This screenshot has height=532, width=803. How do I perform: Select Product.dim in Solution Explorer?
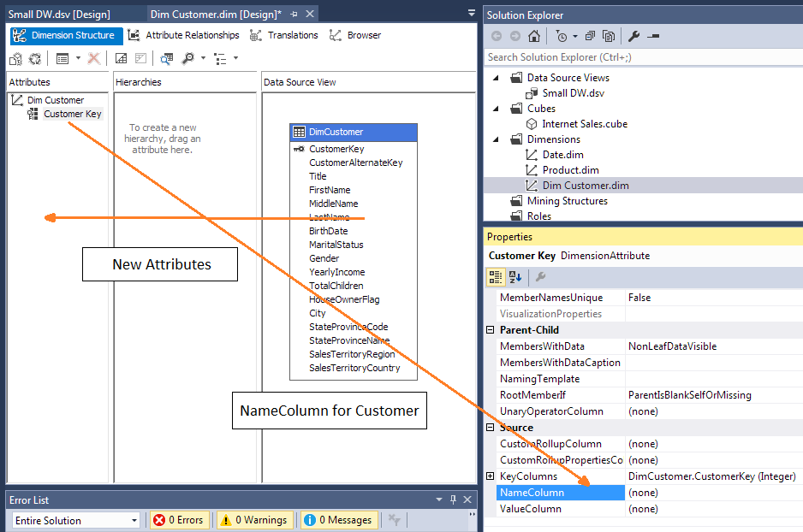pyautogui.click(x=570, y=170)
